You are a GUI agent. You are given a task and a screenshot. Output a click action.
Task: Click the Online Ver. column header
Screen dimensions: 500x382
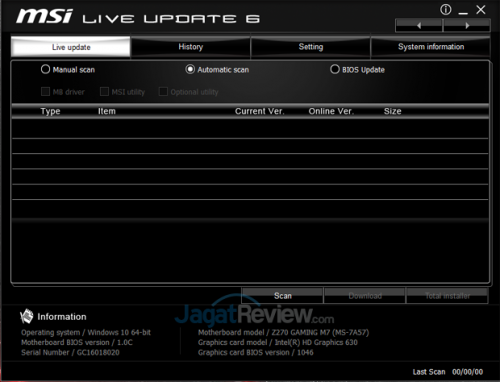point(331,111)
